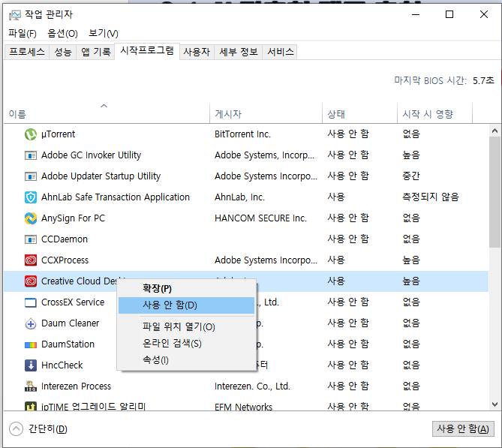Image resolution: width=502 pixels, height=448 pixels.
Task: Switch to the 서비스 tab
Action: [281, 52]
